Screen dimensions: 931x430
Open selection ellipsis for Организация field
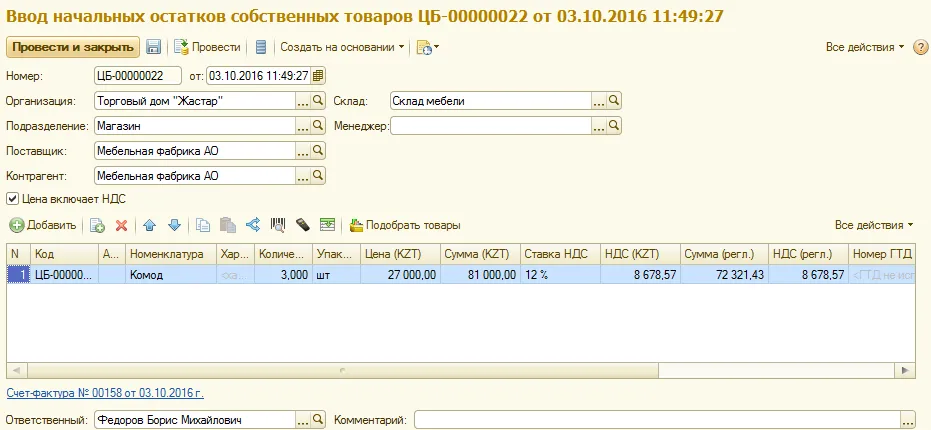pyautogui.click(x=303, y=101)
